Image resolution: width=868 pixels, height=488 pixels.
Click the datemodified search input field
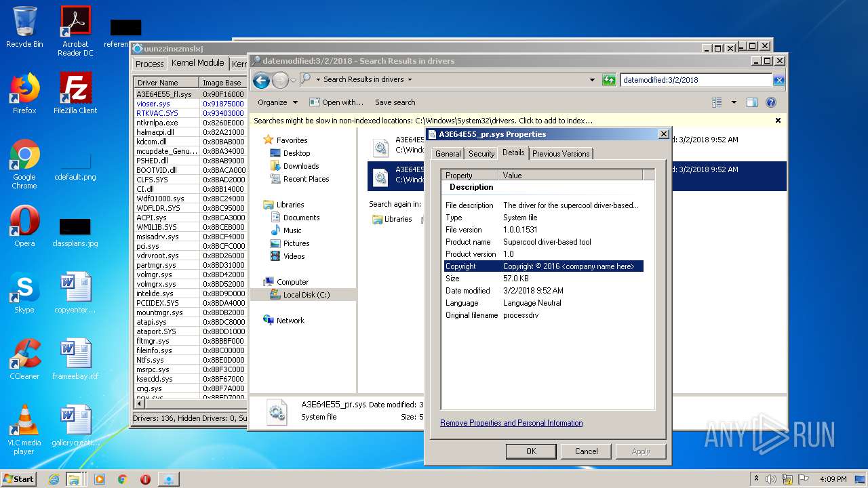click(696, 80)
